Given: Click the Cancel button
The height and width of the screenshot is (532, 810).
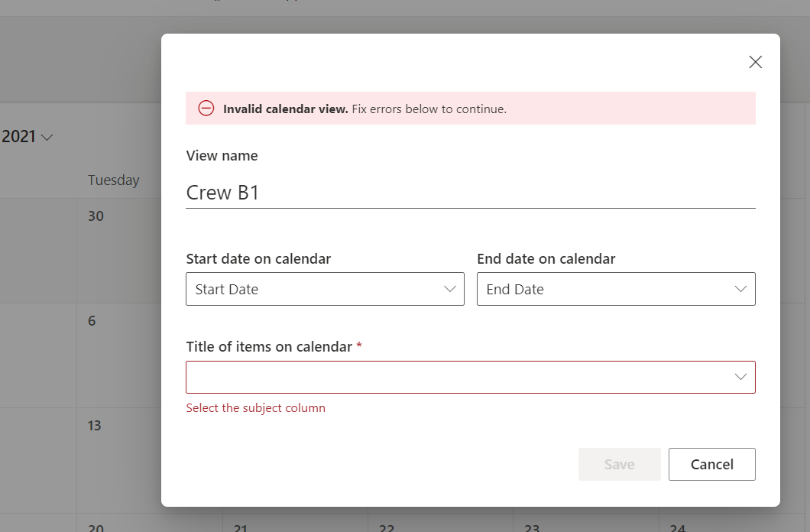Looking at the screenshot, I should (712, 464).
